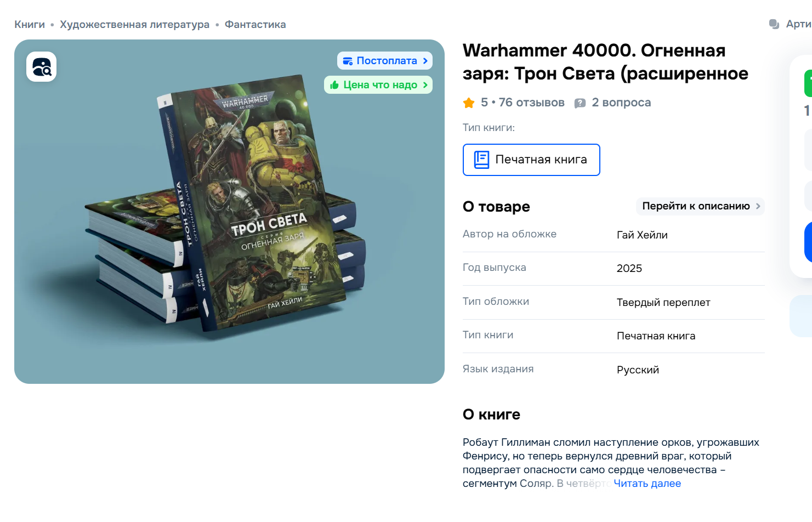Click the question mark icon beside 2 вопроса
This screenshot has width=812, height=522.
pos(580,103)
